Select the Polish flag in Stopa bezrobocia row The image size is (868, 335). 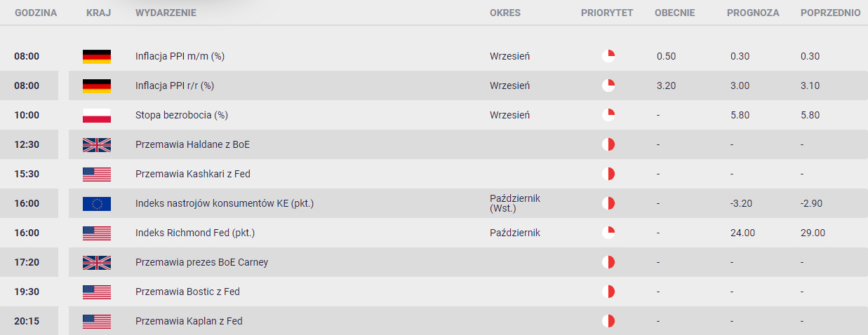97,116
